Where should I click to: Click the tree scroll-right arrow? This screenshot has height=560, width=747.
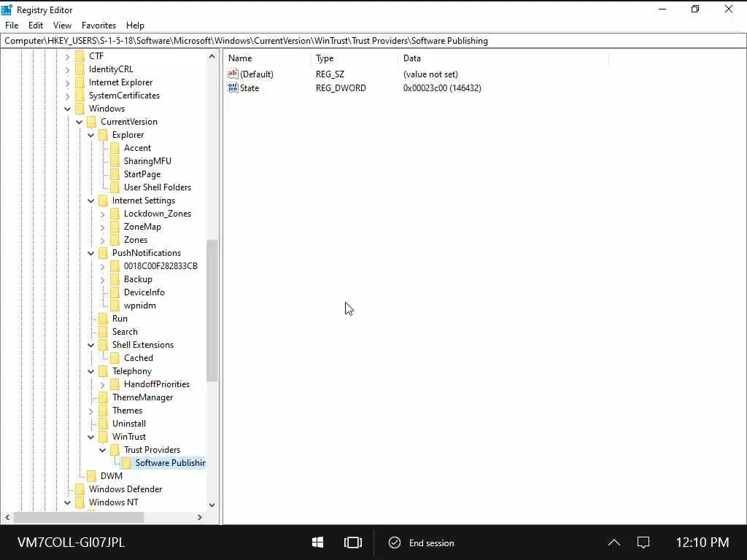200,517
